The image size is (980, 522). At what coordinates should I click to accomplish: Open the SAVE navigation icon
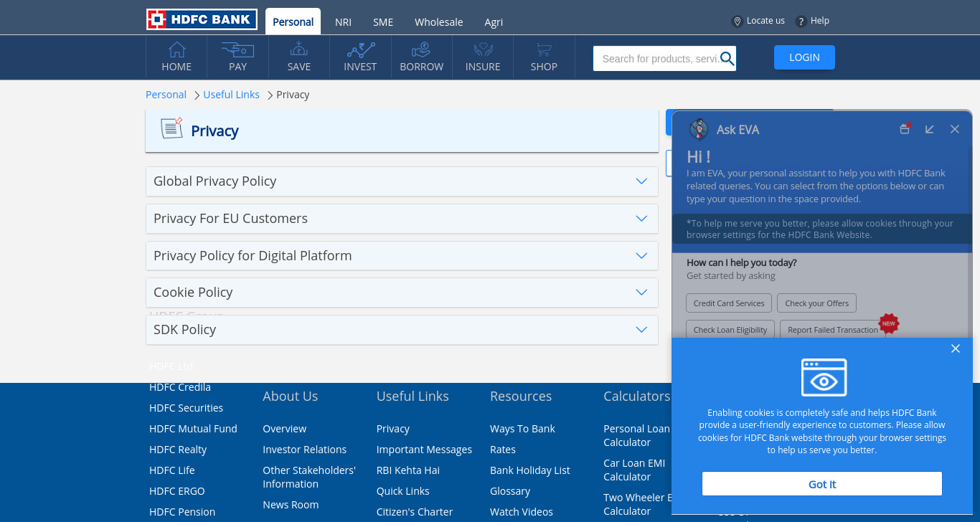click(299, 49)
